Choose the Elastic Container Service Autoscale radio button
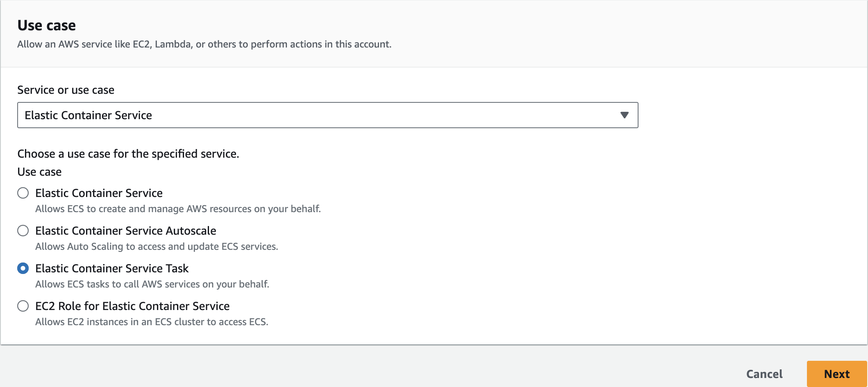Viewport: 868px width, 387px height. (x=23, y=231)
